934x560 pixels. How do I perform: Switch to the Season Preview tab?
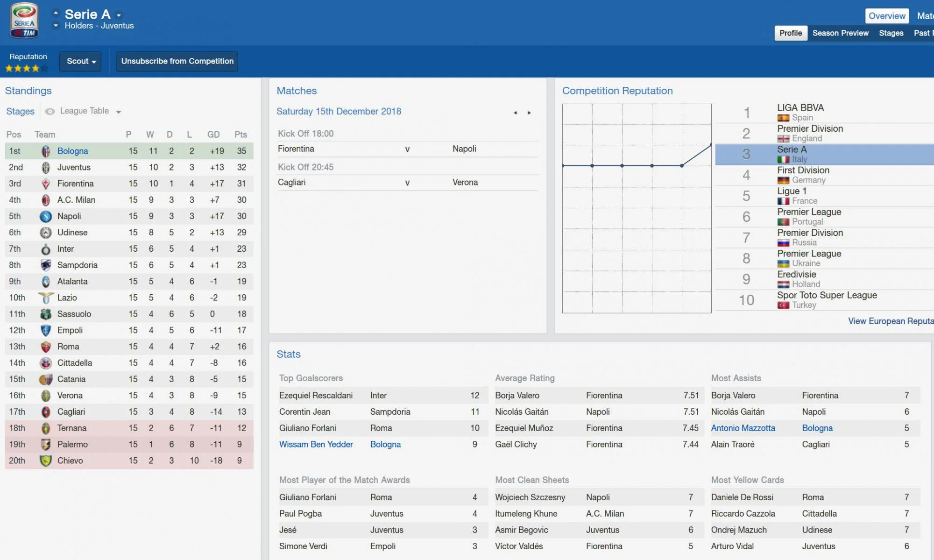coord(840,33)
